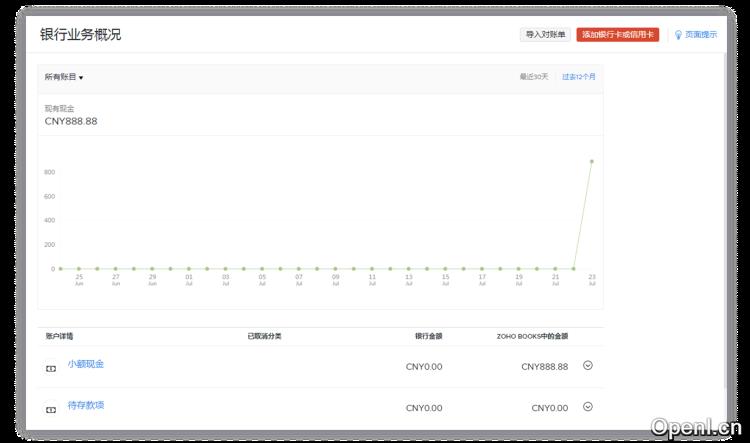The width and height of the screenshot is (750, 443).
Task: Expand the 小额现金 row options chevron
Action: click(x=587, y=365)
